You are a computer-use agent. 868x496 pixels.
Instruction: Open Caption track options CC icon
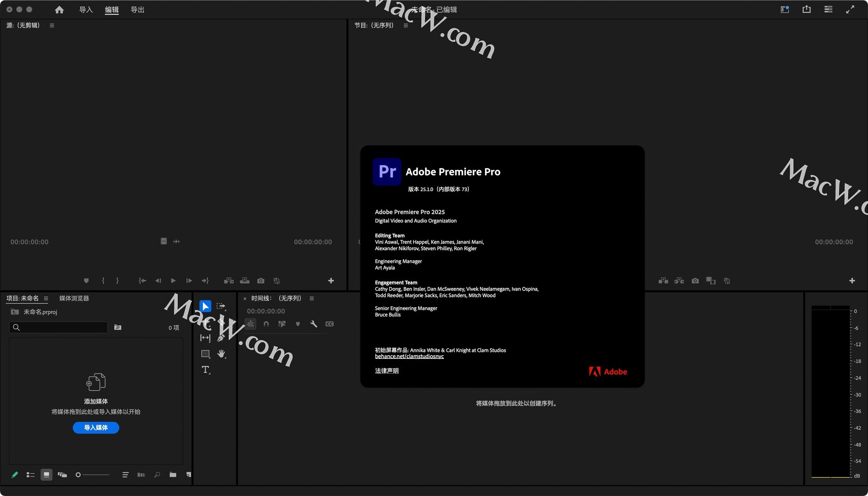pyautogui.click(x=330, y=323)
